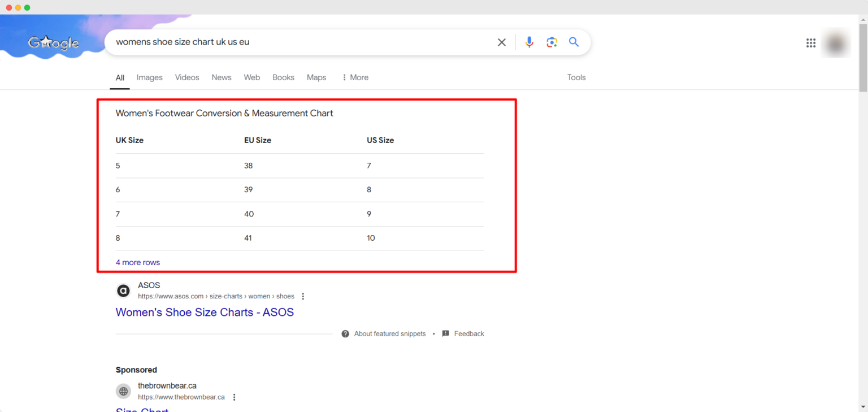Viewport: 868px width, 412px height.
Task: Open options menu beside the ASOS URL
Action: [x=303, y=296]
